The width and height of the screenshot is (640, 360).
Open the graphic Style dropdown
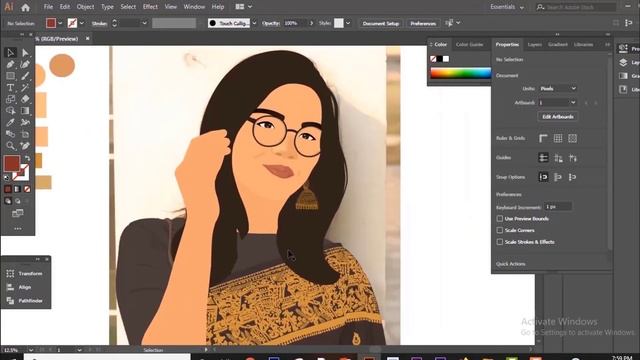coord(348,23)
